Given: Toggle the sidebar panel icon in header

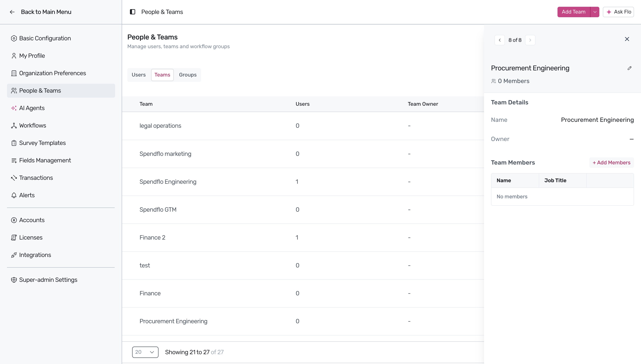Looking at the screenshot, I should tap(133, 12).
